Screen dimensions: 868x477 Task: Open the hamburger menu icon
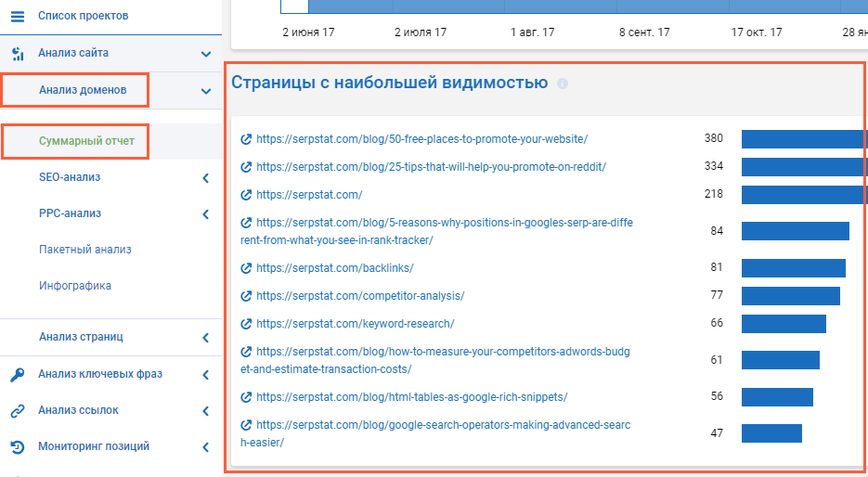18,16
